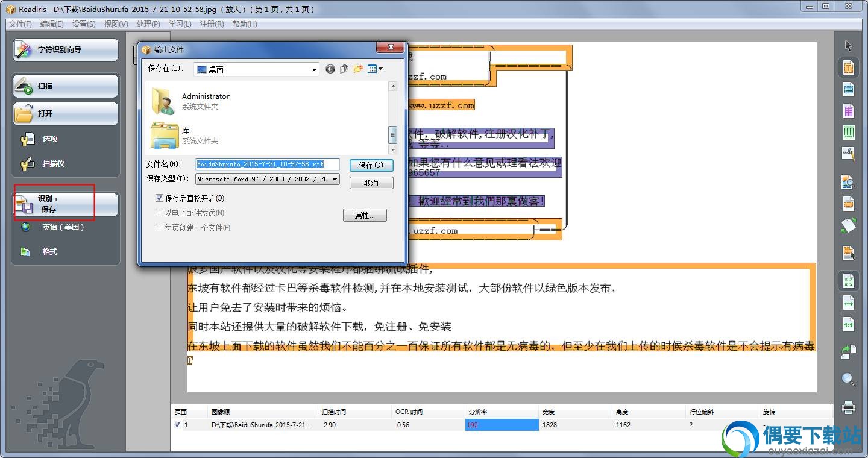The width and height of the screenshot is (868, 458).
Task: Switch to fit-width view icon
Action: tap(849, 303)
